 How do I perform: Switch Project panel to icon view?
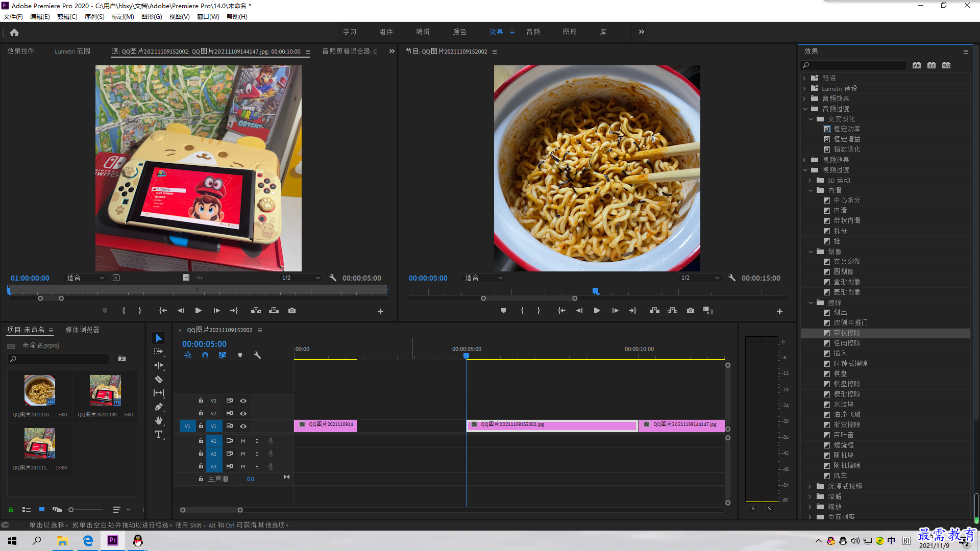(42, 510)
